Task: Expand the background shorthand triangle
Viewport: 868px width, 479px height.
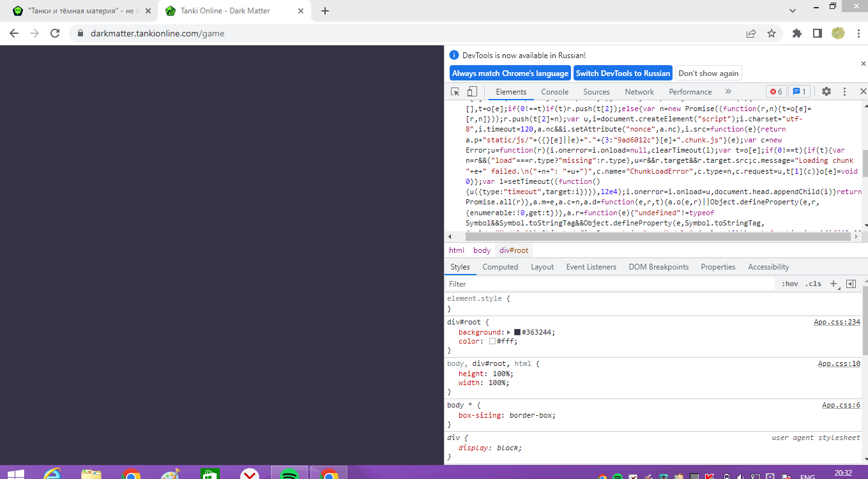Action: click(x=509, y=332)
